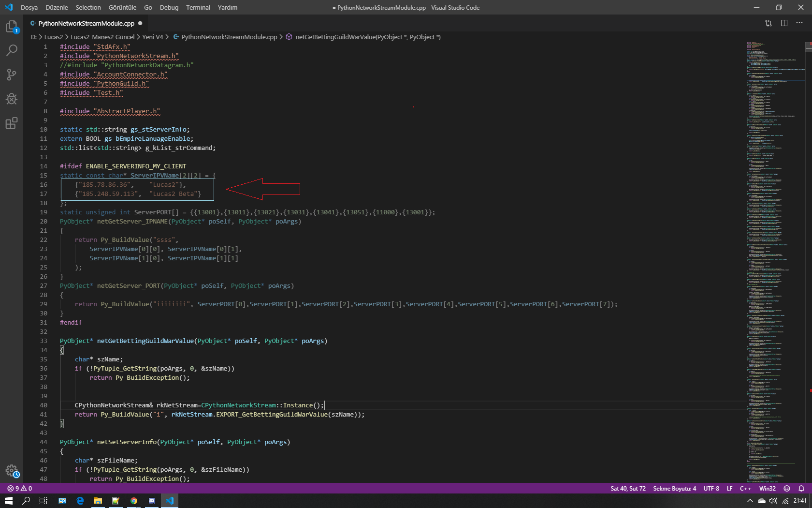Image resolution: width=812 pixels, height=508 pixels.
Task: Click the VS Code taskbar icon
Action: tap(170, 501)
